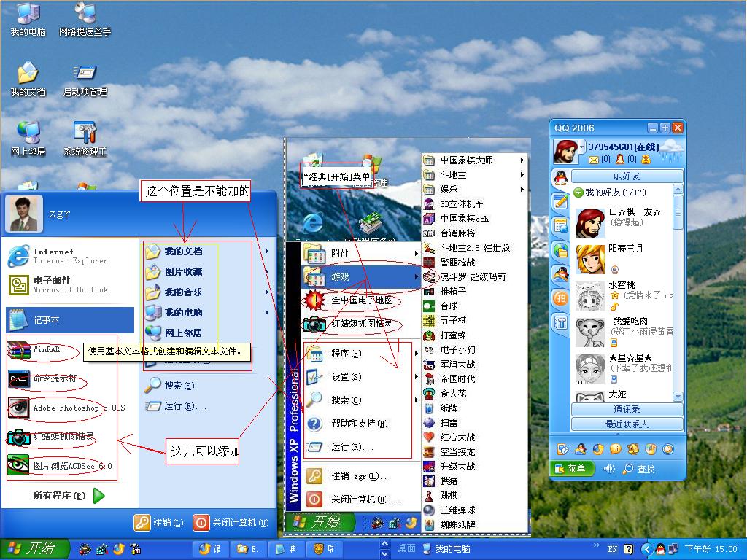This screenshot has height=560, width=747.
Task: Open the 我的电脑 desktop icon
Action: click(28, 20)
